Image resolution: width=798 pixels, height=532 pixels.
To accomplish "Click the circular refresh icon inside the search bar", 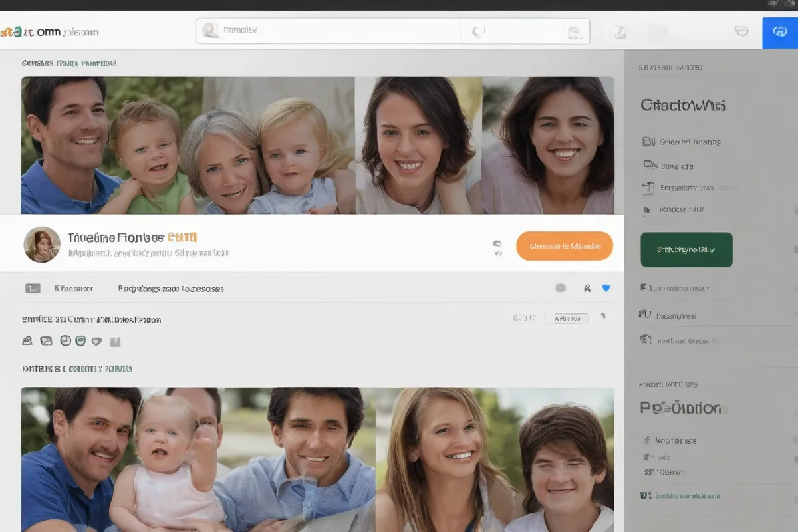I will click(478, 31).
